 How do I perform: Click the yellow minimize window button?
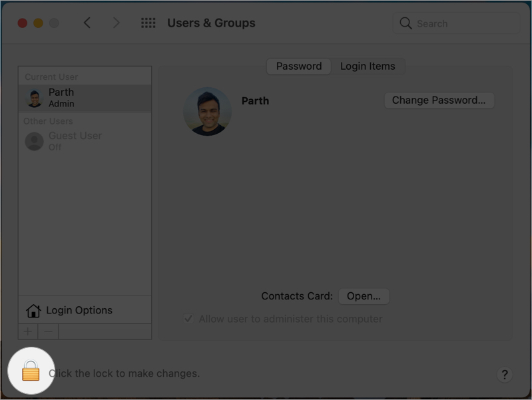(x=39, y=23)
